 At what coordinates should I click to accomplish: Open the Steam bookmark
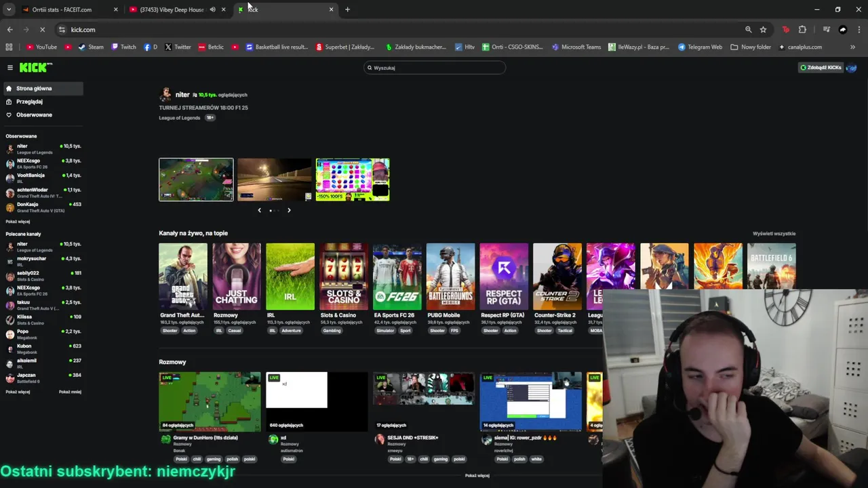(91, 47)
